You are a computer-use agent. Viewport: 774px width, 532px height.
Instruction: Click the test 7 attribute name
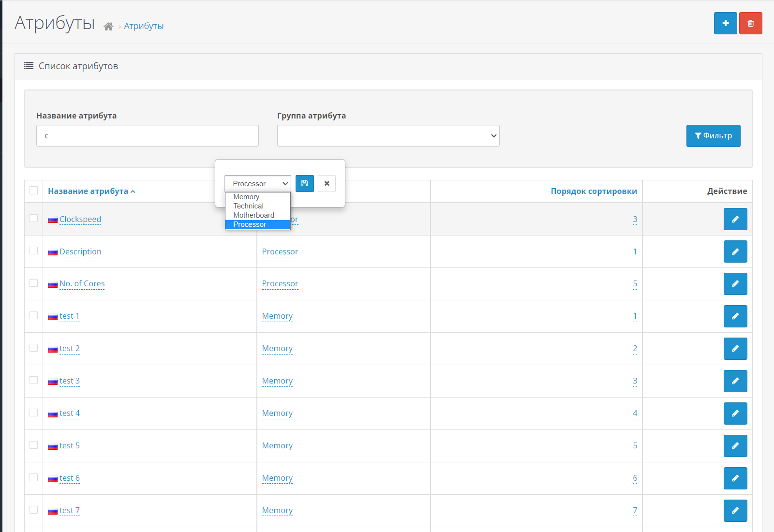(70, 510)
